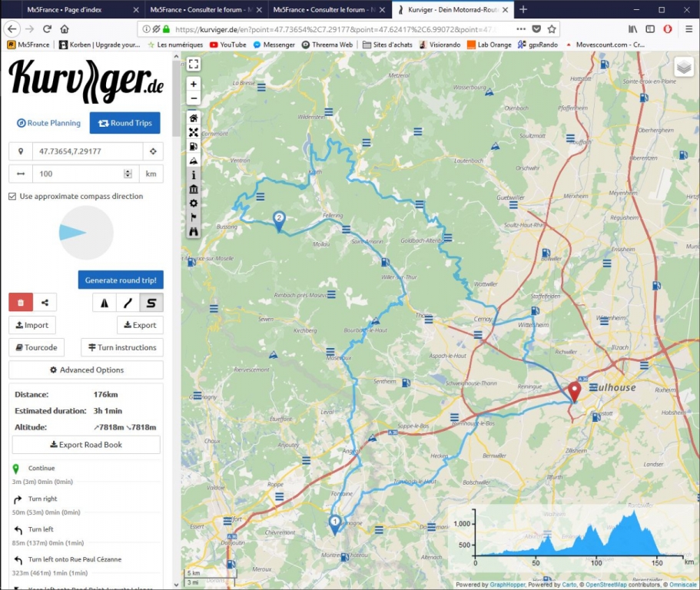The width and height of the screenshot is (700, 590).
Task: Open the OpenStreetMap attribution link
Action: coord(607,585)
